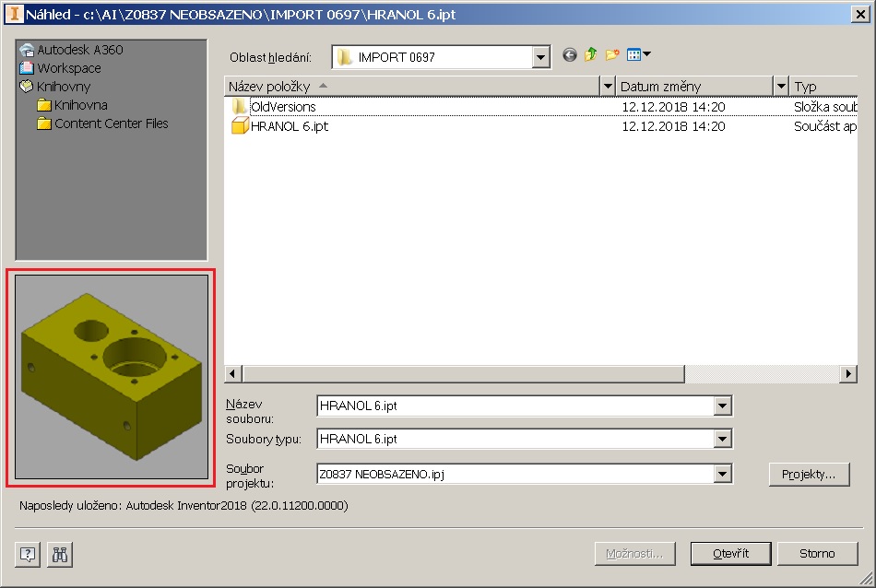876x588 pixels.
Task: Click the Otevřít button
Action: click(729, 554)
